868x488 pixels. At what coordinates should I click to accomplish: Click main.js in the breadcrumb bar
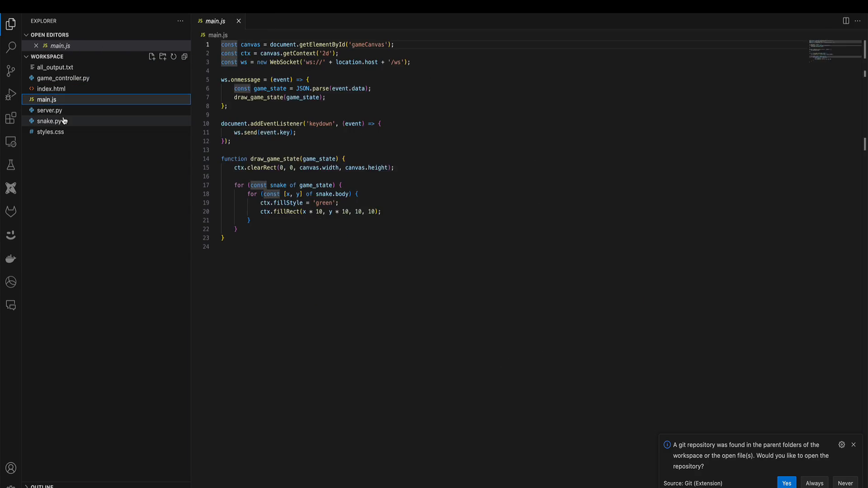(x=218, y=35)
